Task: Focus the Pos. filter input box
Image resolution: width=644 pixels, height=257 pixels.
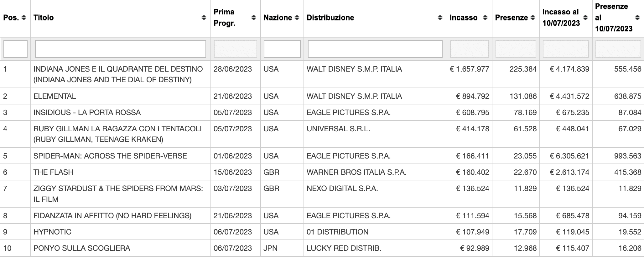Action: click(15, 49)
